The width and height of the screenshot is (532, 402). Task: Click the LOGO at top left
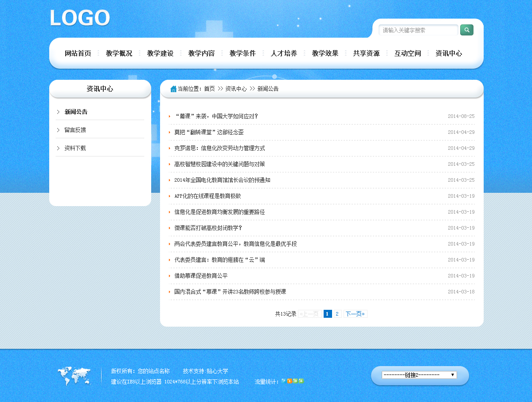click(80, 19)
